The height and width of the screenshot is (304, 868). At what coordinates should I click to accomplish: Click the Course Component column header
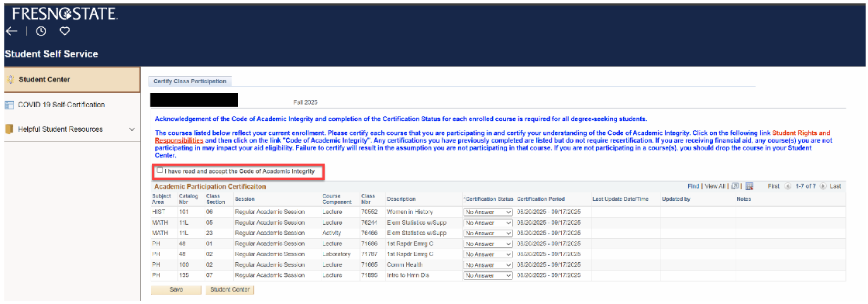337,199
